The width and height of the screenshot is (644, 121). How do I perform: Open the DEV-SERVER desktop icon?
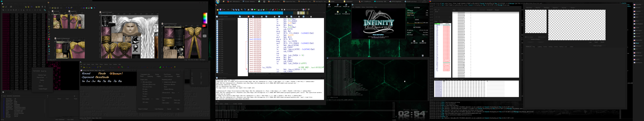click(414, 42)
